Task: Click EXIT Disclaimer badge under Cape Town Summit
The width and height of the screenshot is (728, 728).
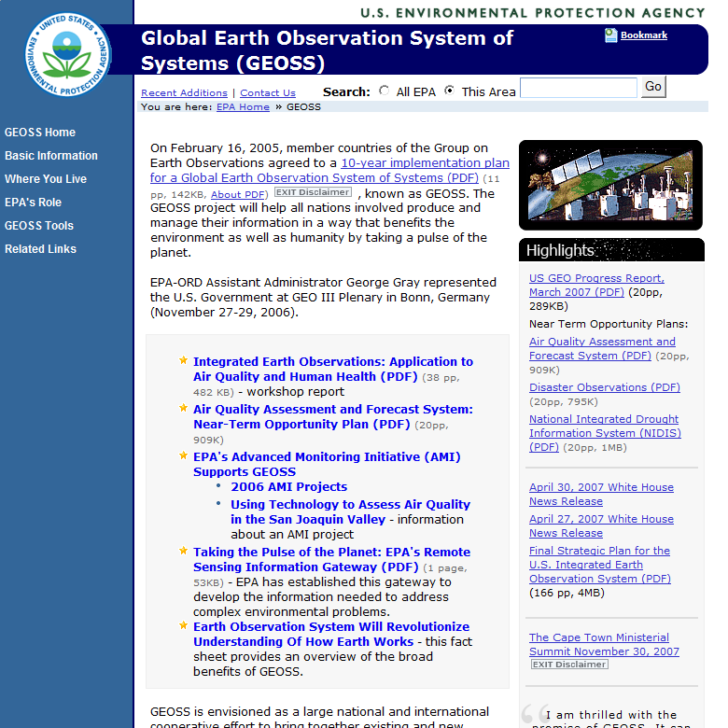Action: click(x=569, y=665)
